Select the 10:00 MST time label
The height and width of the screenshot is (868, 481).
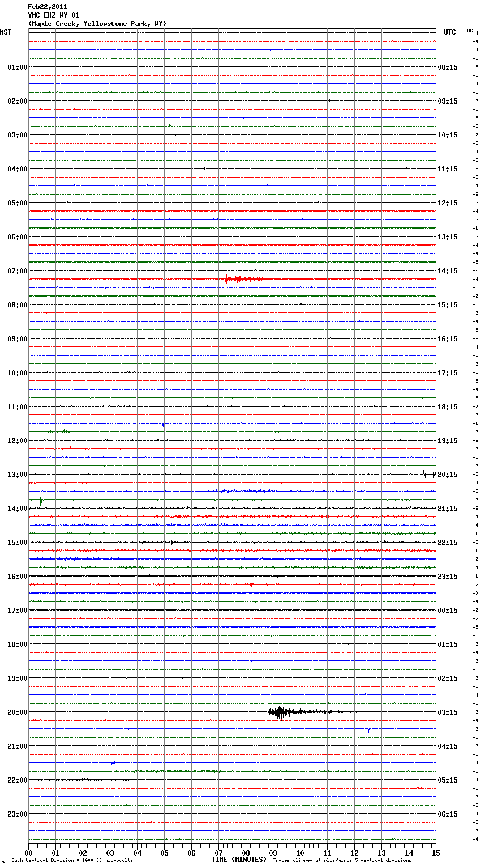tap(18, 373)
